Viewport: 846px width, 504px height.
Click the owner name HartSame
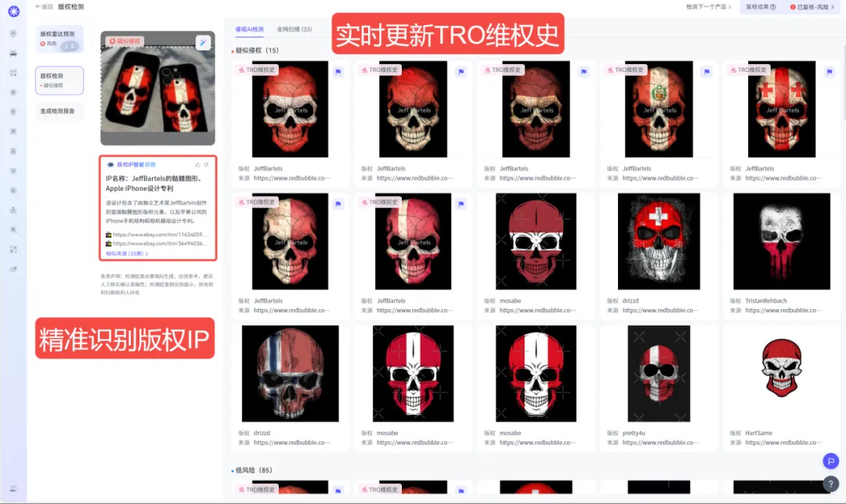click(x=758, y=433)
